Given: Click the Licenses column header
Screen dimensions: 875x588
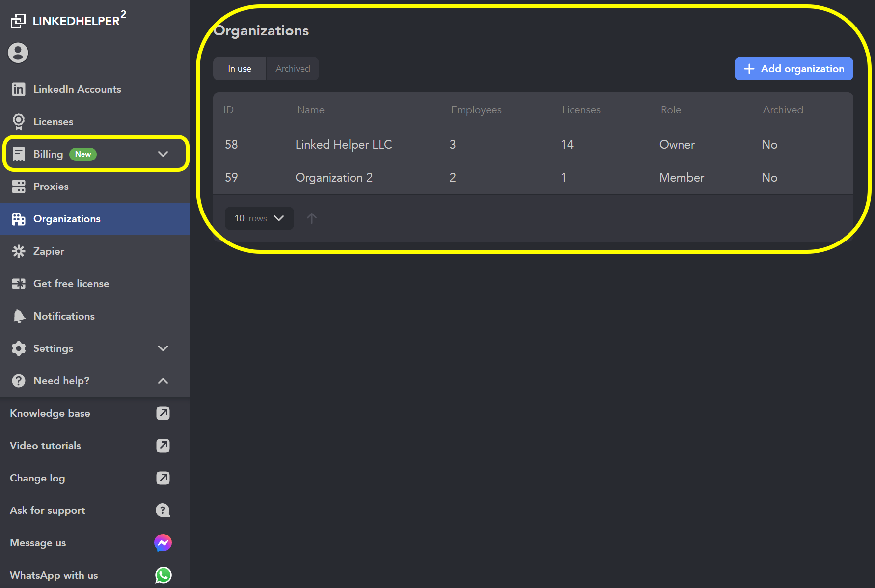Looking at the screenshot, I should click(581, 110).
